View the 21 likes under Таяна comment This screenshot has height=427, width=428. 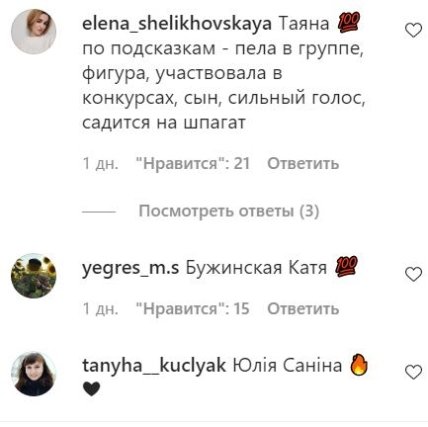(x=193, y=163)
